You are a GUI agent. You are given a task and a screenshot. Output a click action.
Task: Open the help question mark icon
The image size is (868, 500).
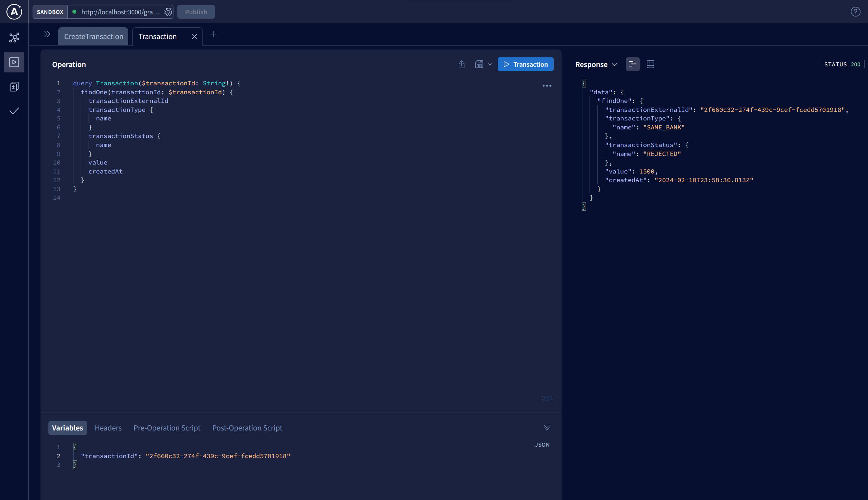855,12
